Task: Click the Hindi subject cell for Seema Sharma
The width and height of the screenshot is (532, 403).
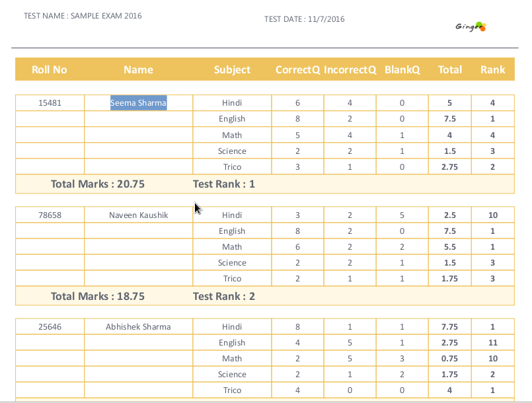Action: [232, 102]
